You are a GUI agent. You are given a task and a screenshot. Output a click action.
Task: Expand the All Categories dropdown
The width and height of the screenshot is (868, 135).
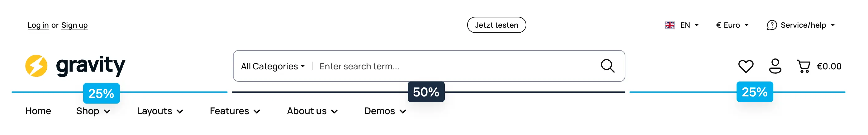273,66
